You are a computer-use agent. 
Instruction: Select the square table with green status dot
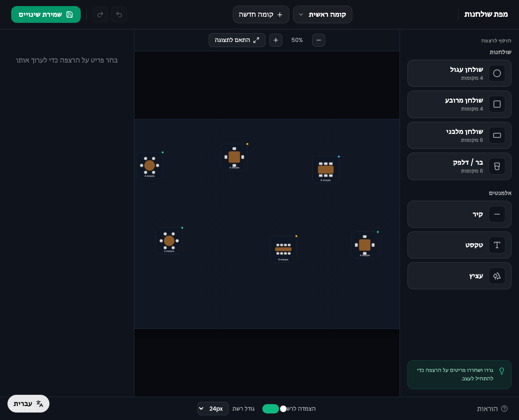click(x=365, y=245)
